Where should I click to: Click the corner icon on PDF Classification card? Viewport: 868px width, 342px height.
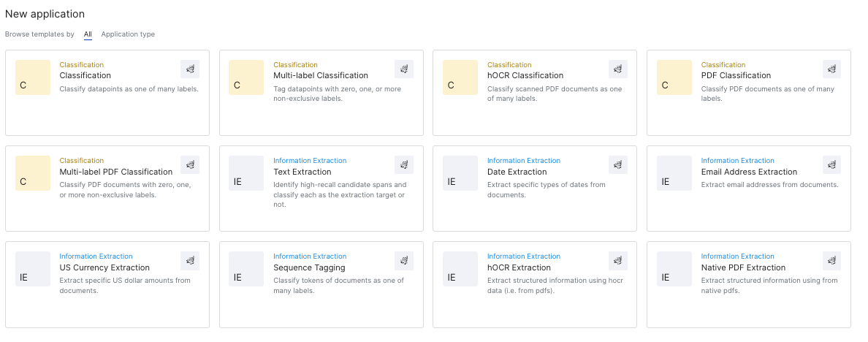coord(831,69)
